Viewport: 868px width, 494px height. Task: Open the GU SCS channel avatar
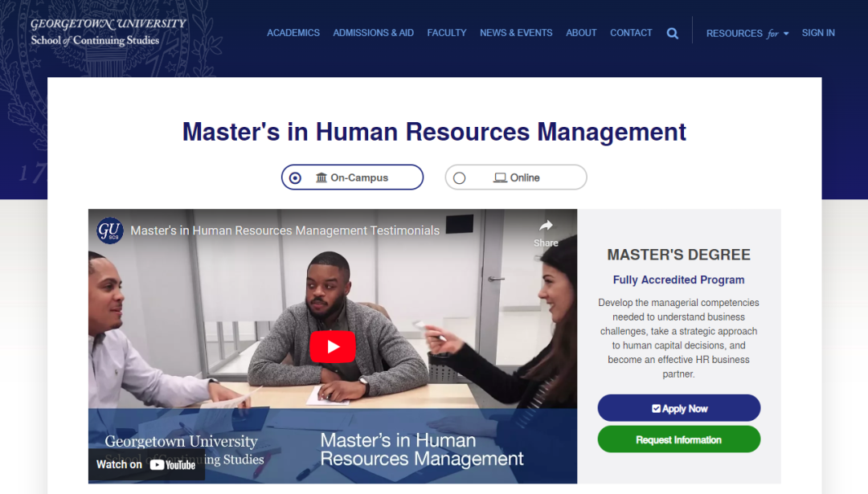point(110,230)
